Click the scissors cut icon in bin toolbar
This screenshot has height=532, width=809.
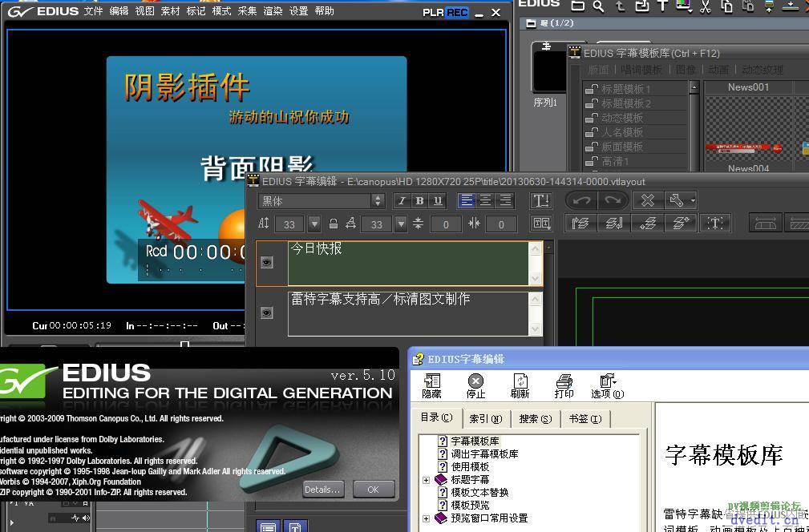pyautogui.click(x=705, y=6)
